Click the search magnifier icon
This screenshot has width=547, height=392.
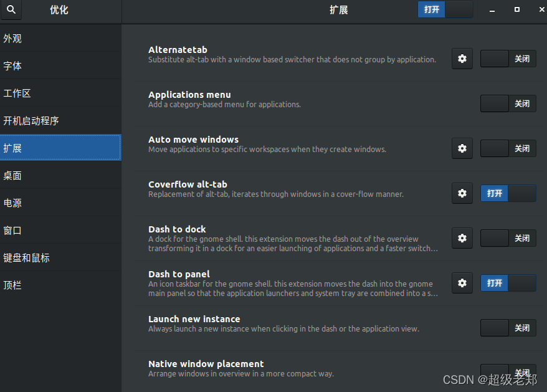coord(11,9)
